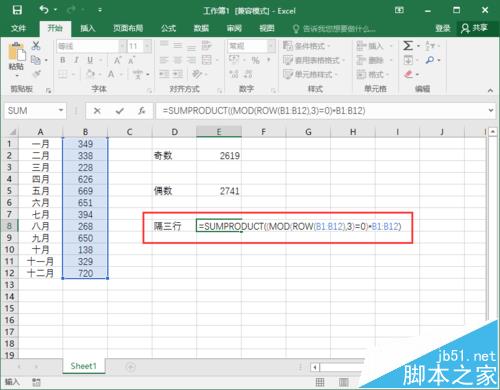Click the Fill down icon
Viewport: 500px width, 390px height.
408,60
